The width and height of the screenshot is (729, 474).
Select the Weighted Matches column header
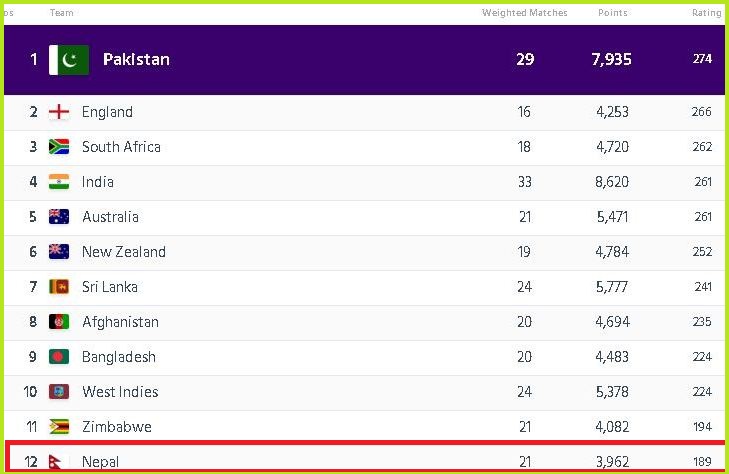[x=524, y=13]
